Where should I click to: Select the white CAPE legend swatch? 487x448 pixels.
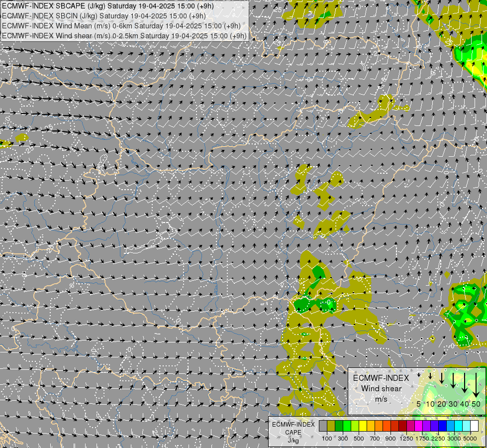click(474, 426)
